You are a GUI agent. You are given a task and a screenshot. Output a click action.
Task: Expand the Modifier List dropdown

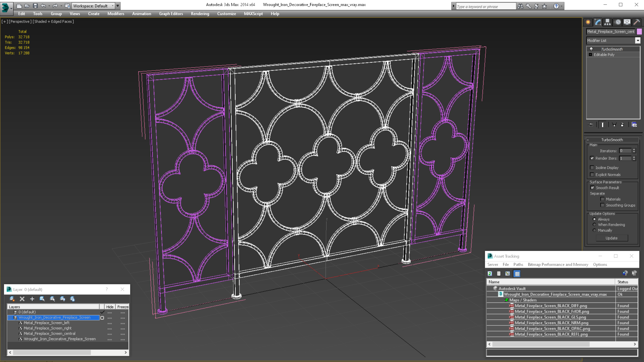pyautogui.click(x=637, y=40)
